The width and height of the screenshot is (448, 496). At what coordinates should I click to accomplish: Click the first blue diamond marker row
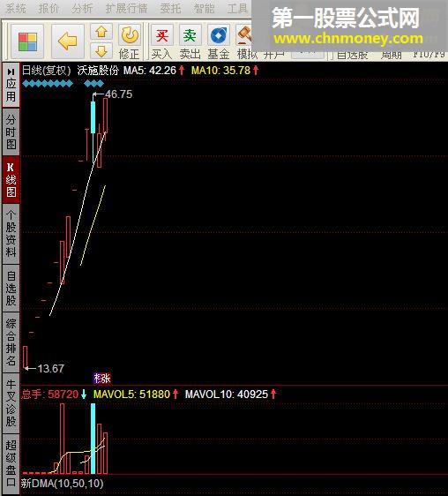tap(48, 84)
